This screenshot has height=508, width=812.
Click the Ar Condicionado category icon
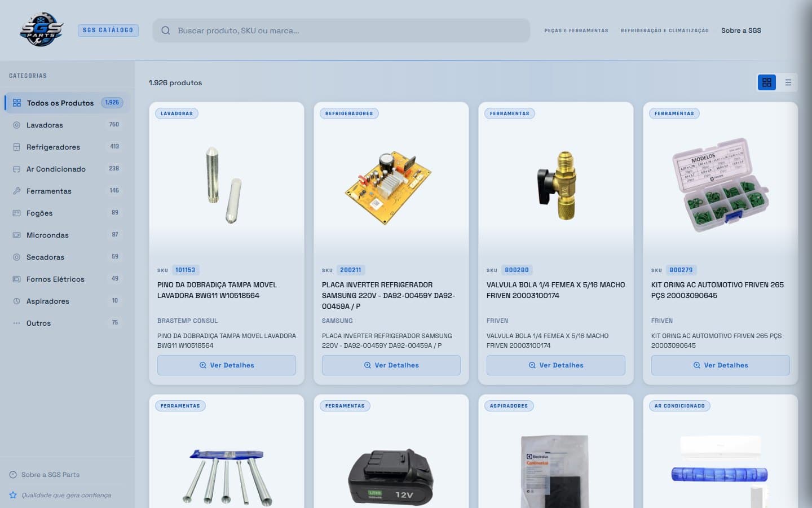16,169
